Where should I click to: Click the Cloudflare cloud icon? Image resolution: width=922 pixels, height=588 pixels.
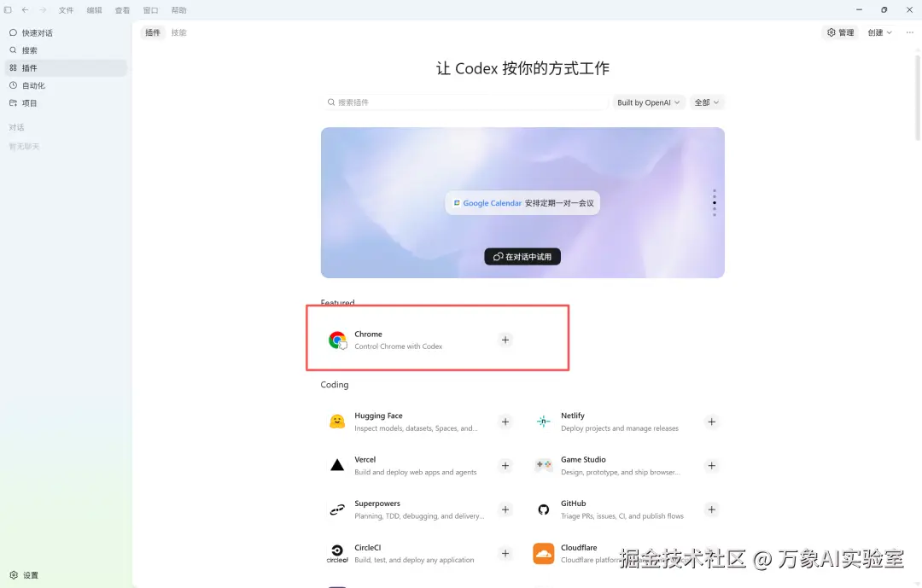pos(543,553)
